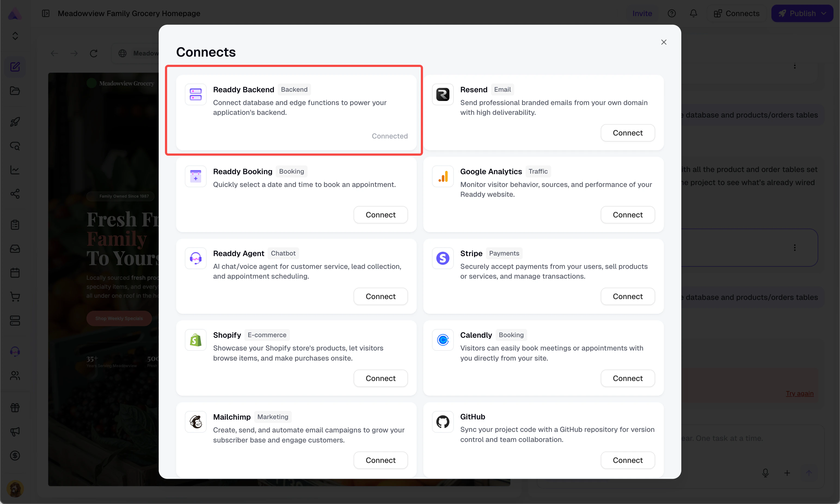Open Connects from the top bar
The image size is (840, 504).
(736, 14)
